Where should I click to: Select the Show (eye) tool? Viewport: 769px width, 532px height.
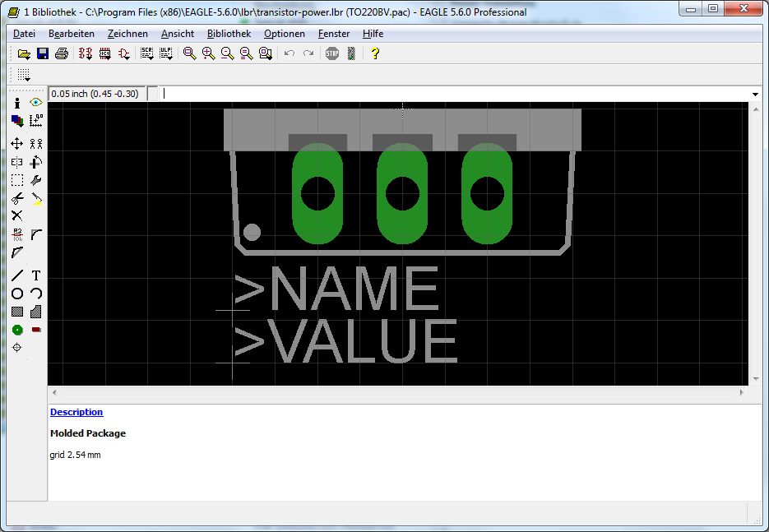(36, 103)
